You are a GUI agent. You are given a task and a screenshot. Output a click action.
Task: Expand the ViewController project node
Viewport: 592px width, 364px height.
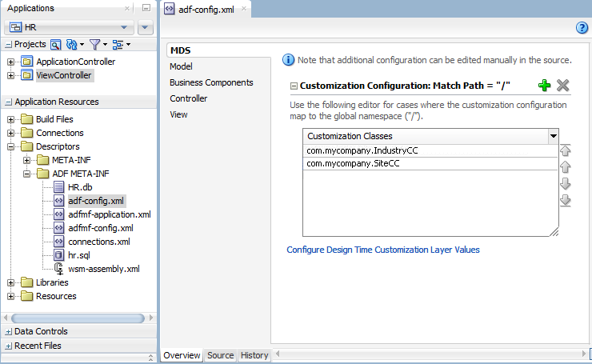pos(10,75)
